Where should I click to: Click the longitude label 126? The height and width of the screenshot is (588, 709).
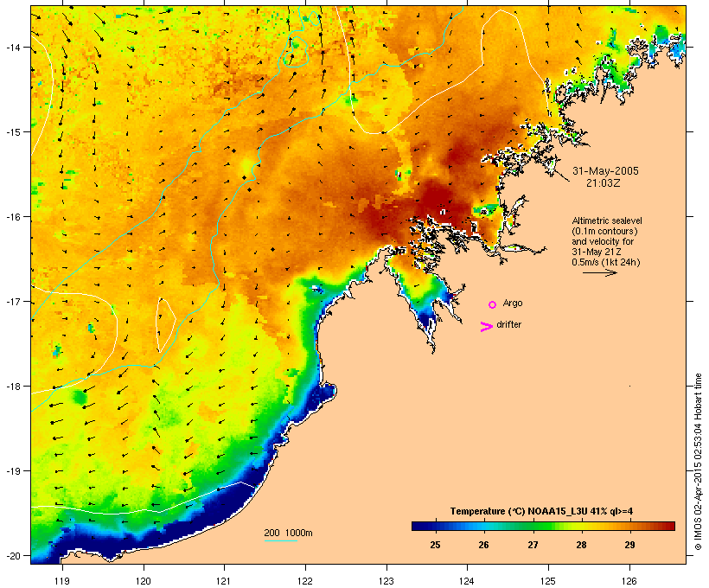coord(629,581)
